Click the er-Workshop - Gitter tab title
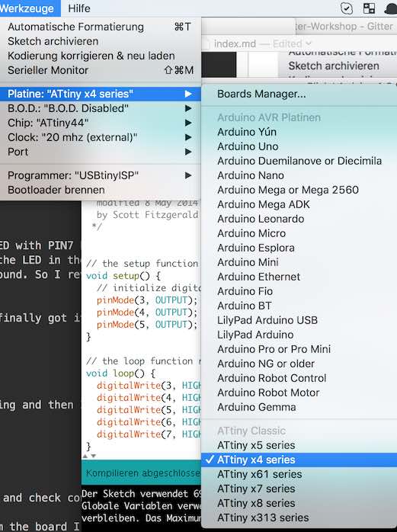The image size is (397, 532). point(344,26)
